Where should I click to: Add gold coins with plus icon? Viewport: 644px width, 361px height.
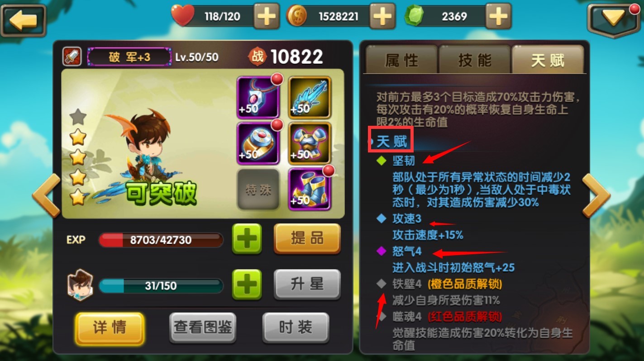[383, 17]
